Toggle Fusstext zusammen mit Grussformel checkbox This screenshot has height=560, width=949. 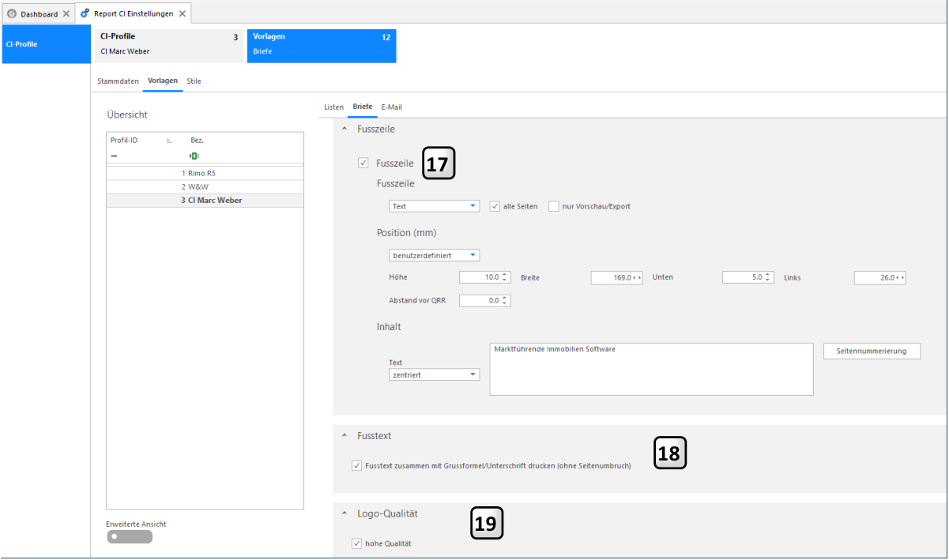[x=357, y=466]
